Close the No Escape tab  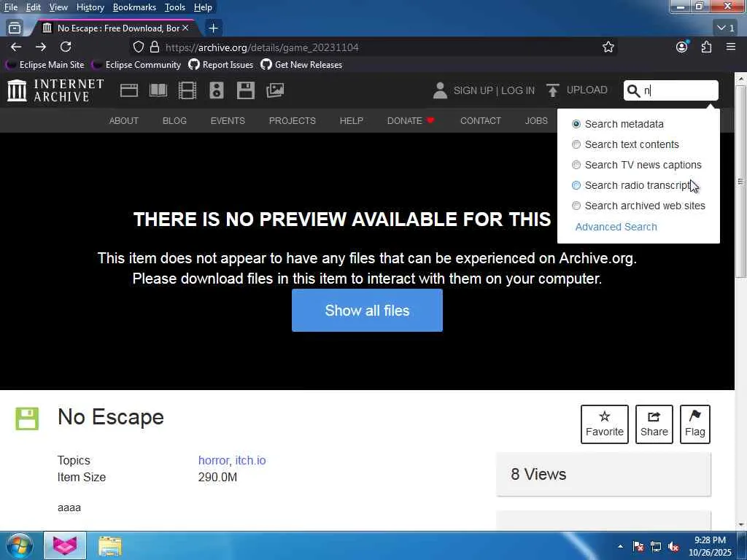185,28
